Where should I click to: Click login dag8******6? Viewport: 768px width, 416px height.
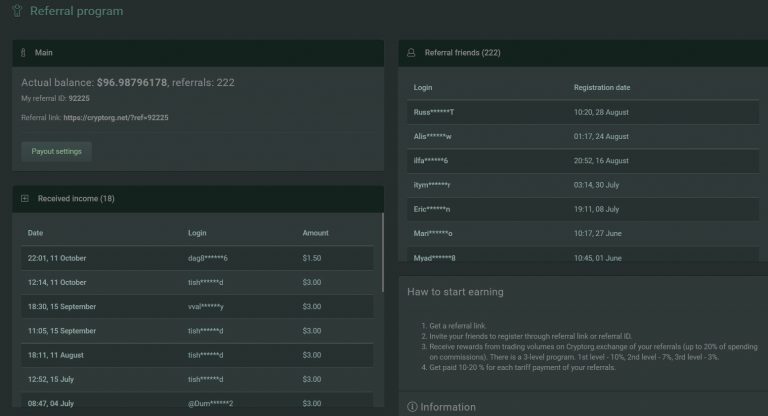208,258
